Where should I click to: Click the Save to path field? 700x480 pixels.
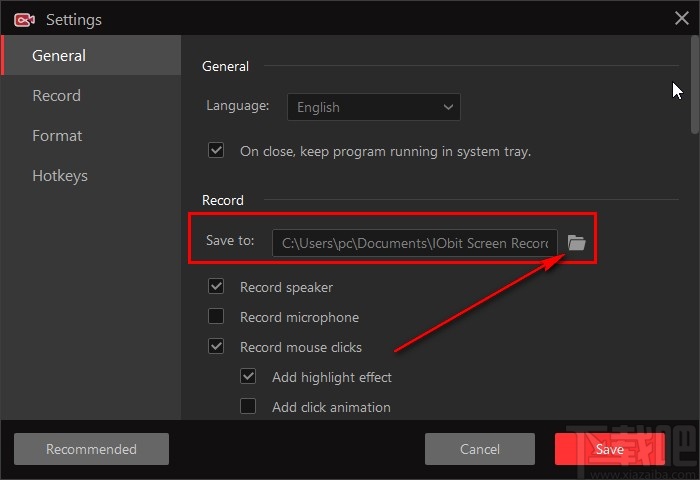tap(415, 242)
